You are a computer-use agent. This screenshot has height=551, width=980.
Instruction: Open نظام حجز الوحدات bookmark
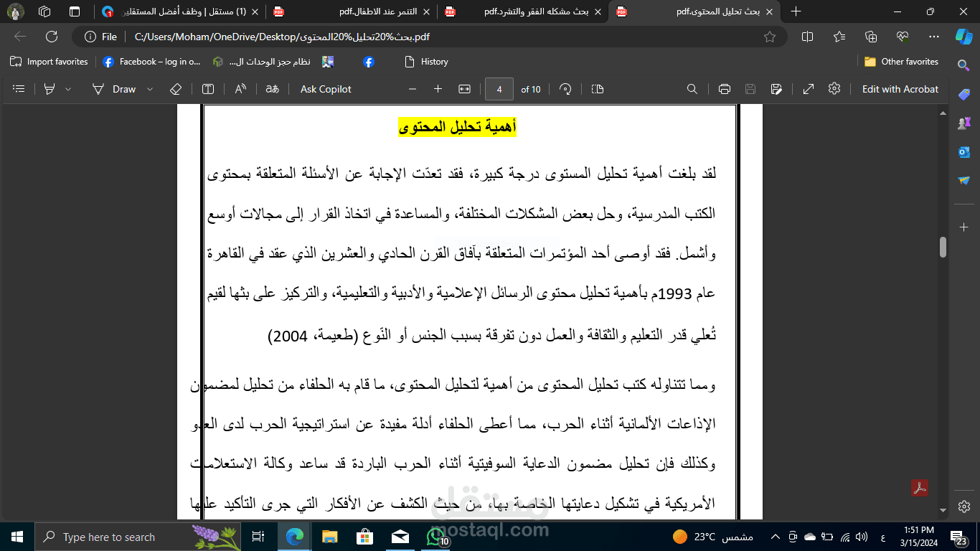262,62
